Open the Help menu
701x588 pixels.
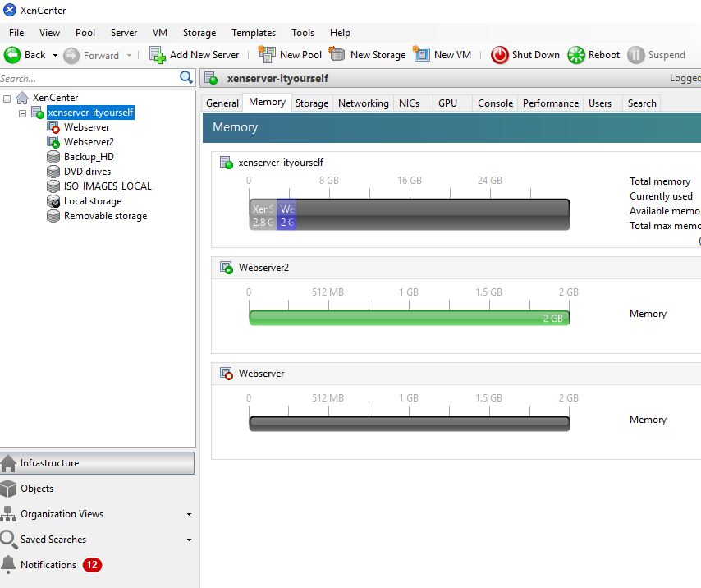(340, 33)
